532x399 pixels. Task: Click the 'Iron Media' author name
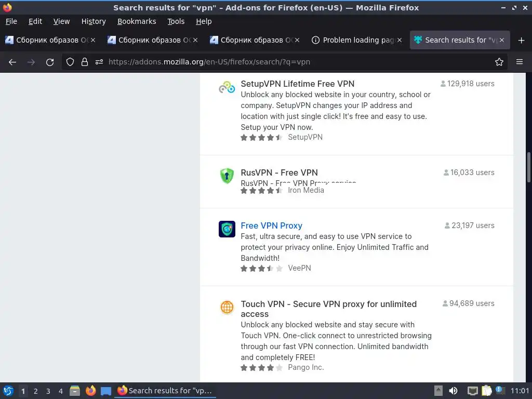(x=305, y=190)
